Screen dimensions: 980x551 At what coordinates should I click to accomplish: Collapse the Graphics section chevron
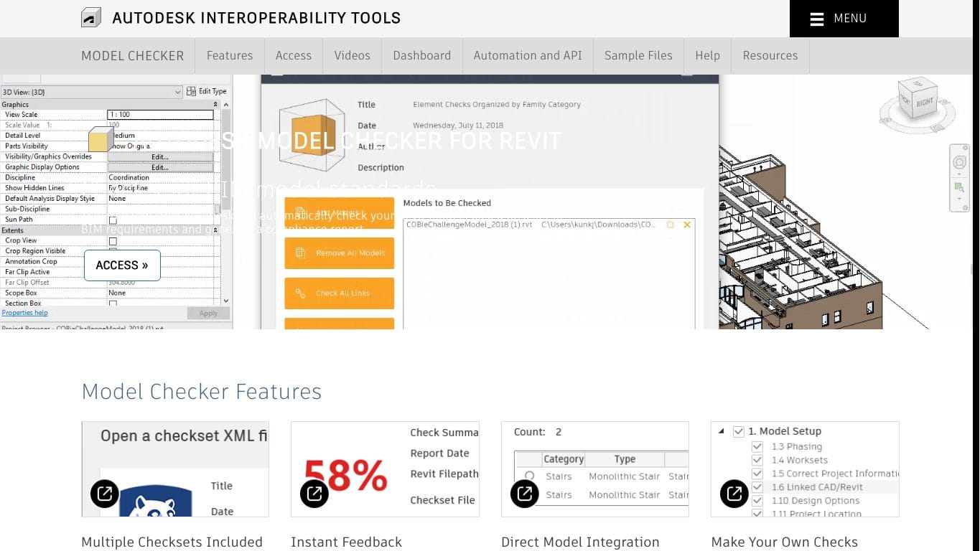pyautogui.click(x=217, y=105)
